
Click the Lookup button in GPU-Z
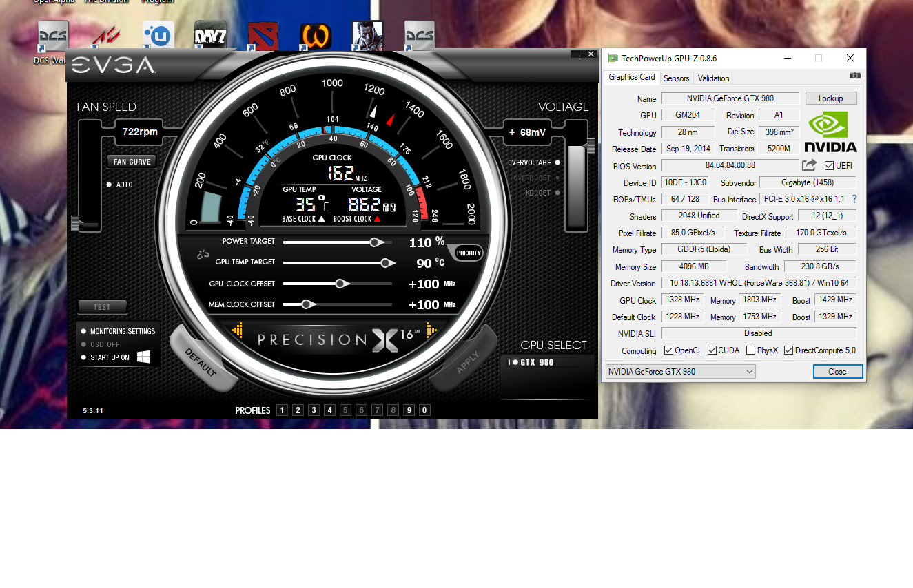[x=831, y=98]
